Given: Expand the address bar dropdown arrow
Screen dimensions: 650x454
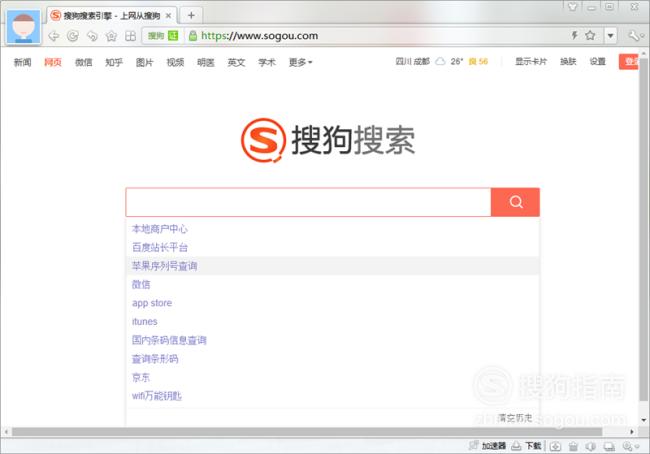Looking at the screenshot, I should coord(611,36).
